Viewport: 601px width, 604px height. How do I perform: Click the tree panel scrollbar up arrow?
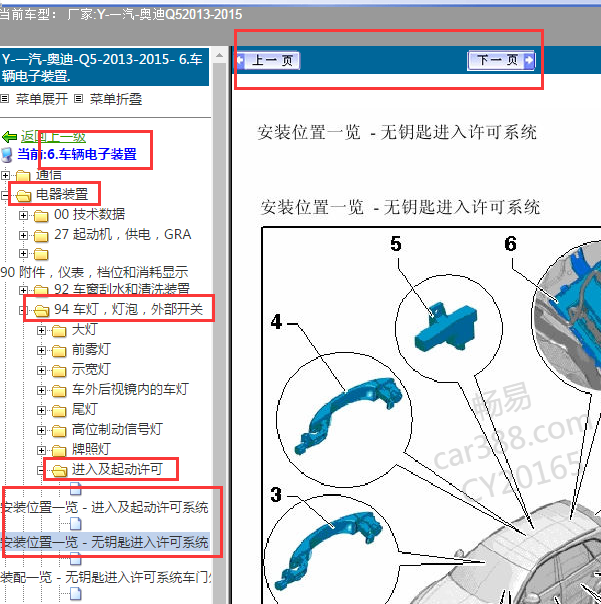point(219,55)
